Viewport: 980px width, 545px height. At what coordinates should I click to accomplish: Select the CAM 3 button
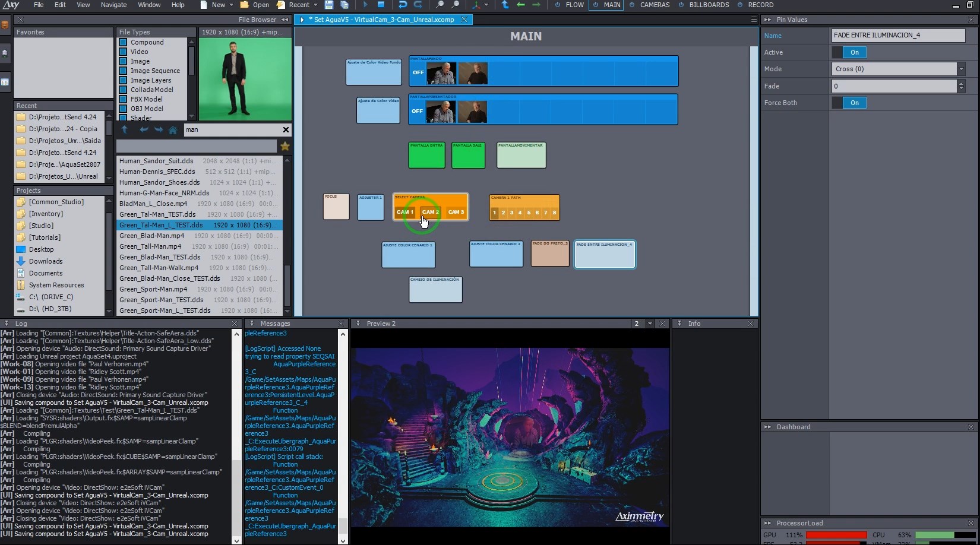456,212
